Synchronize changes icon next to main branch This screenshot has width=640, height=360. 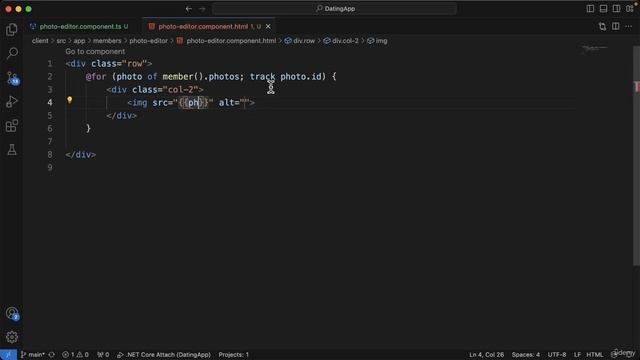point(52,355)
